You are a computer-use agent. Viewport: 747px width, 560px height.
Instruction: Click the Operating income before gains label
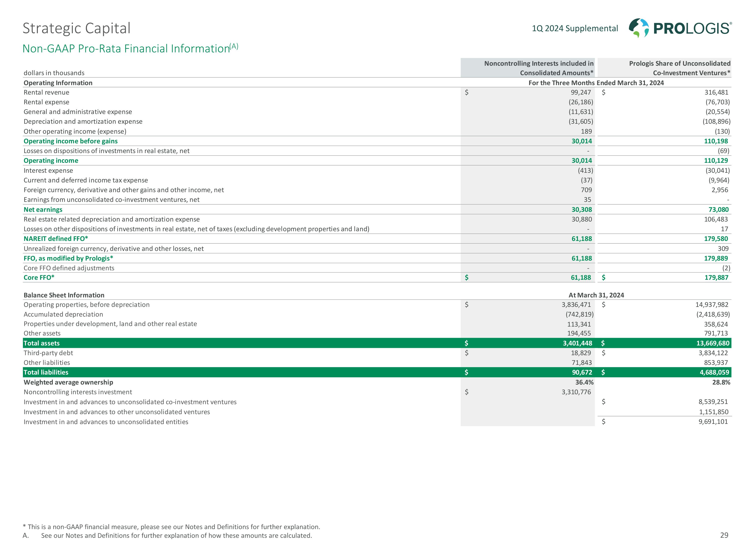pos(70,141)
